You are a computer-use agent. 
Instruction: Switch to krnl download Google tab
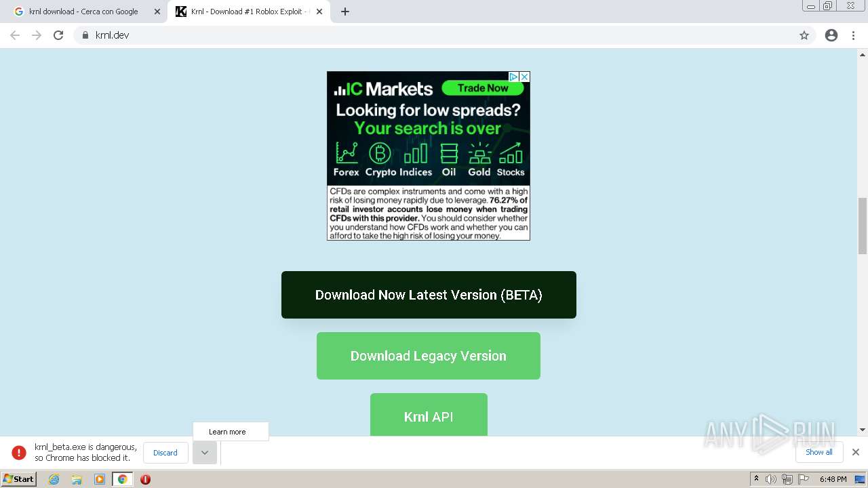[87, 12]
